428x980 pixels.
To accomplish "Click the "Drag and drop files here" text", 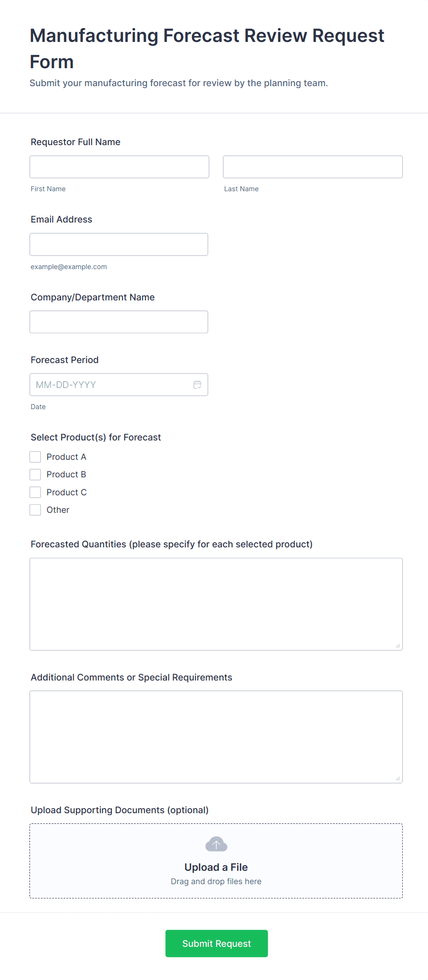I will (216, 881).
